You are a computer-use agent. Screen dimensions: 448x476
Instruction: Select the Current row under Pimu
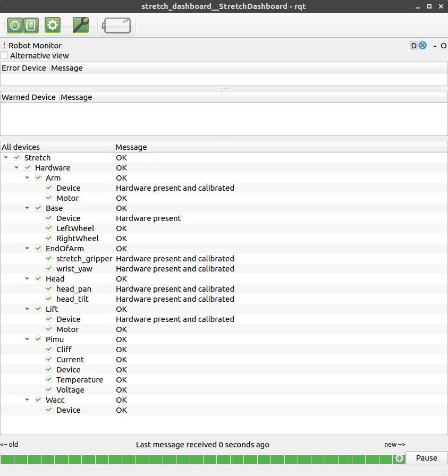pyautogui.click(x=224, y=360)
